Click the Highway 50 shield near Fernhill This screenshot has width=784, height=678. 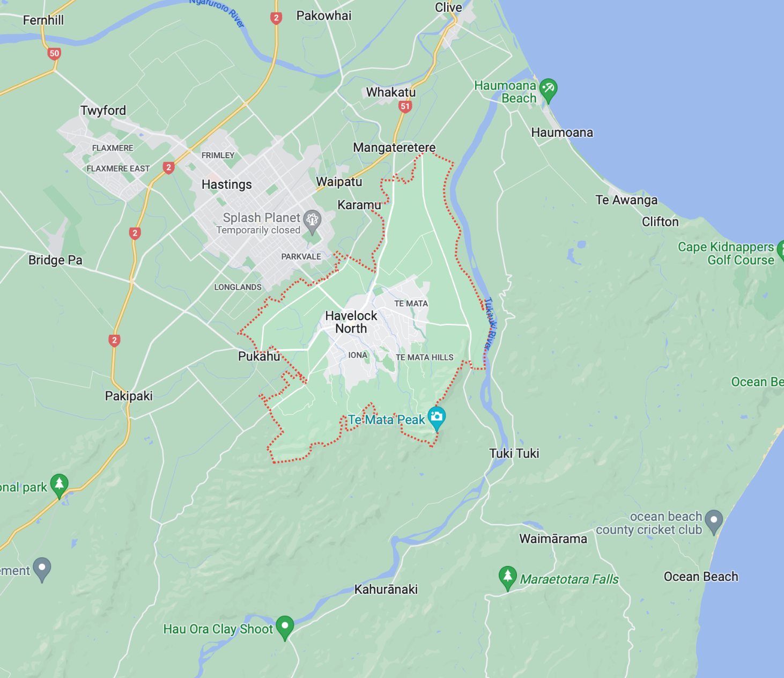pyautogui.click(x=54, y=54)
